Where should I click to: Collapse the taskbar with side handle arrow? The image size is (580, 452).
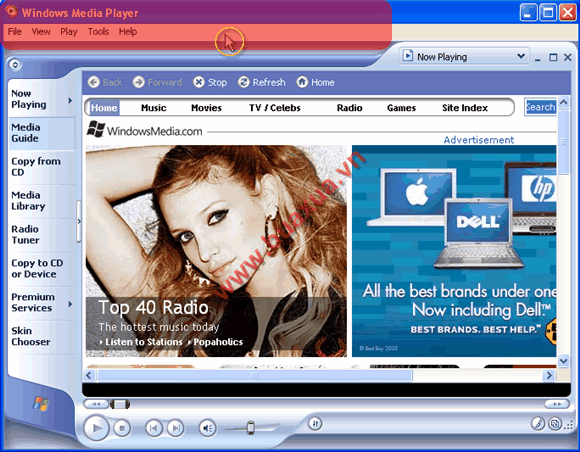tap(79, 222)
